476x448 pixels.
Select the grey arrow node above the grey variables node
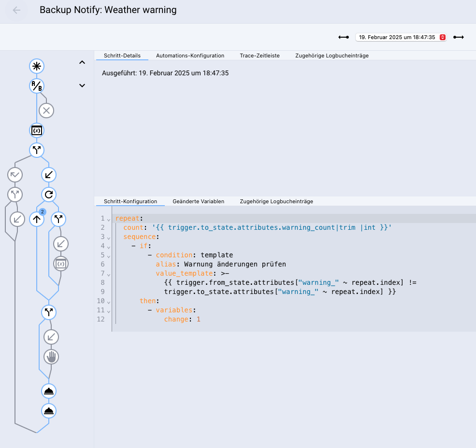tap(61, 244)
